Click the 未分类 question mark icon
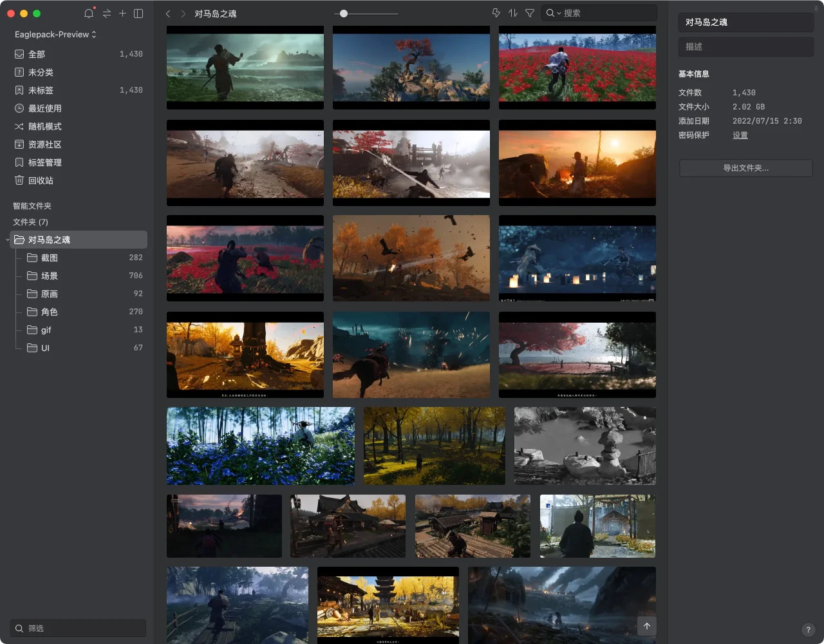The image size is (824, 644). click(x=19, y=72)
